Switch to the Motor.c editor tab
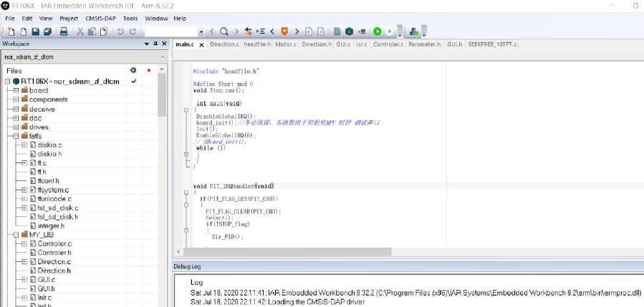This screenshot has width=644, height=307. [x=286, y=44]
